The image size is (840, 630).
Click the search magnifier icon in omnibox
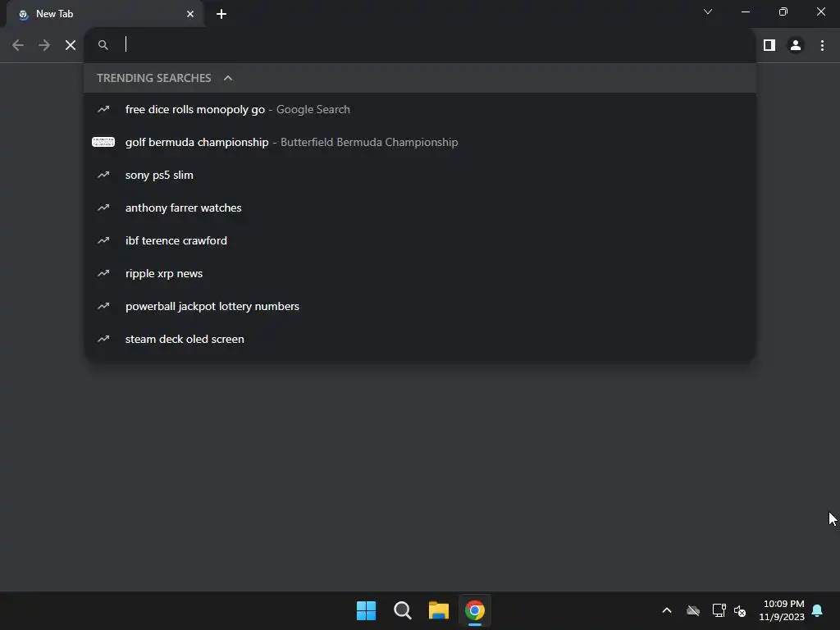pyautogui.click(x=103, y=46)
